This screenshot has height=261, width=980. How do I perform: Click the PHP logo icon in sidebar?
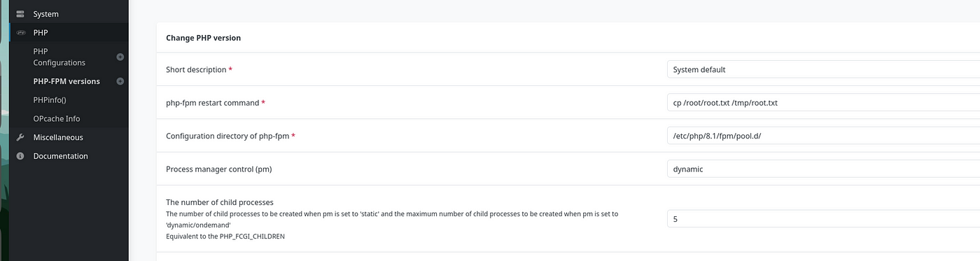(x=20, y=32)
